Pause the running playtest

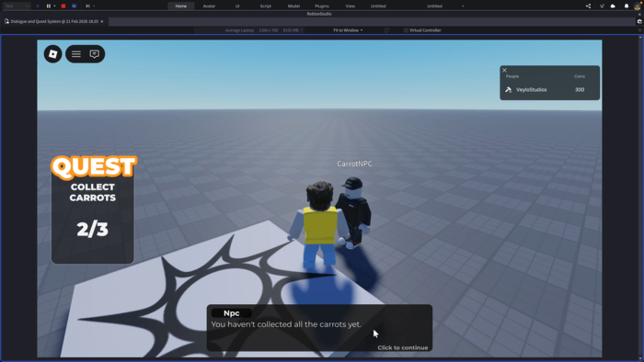coord(49,6)
